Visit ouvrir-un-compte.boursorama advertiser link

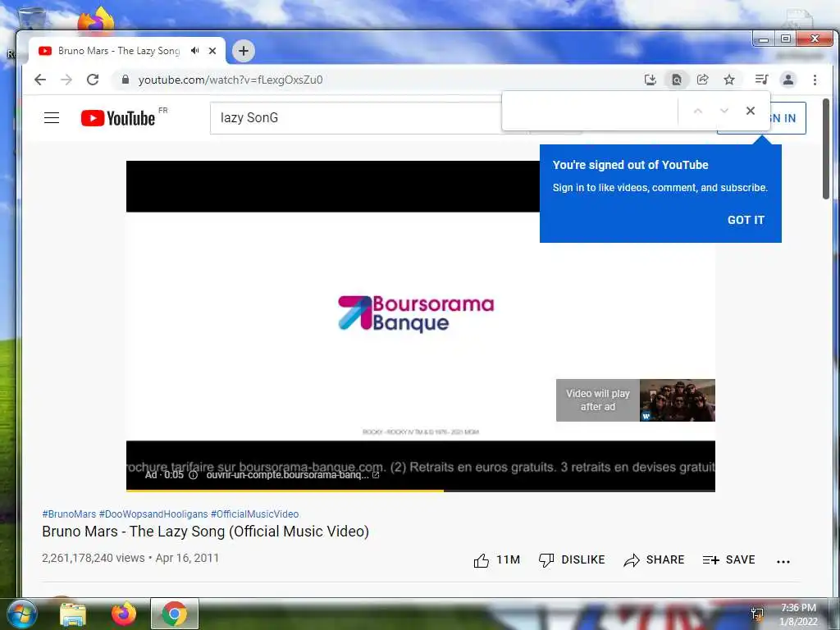pos(293,475)
